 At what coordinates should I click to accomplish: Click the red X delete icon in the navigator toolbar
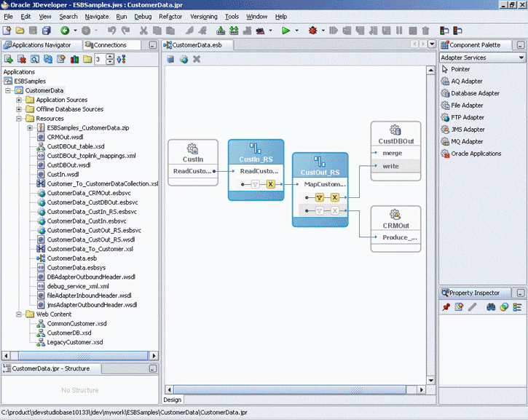pos(22,60)
